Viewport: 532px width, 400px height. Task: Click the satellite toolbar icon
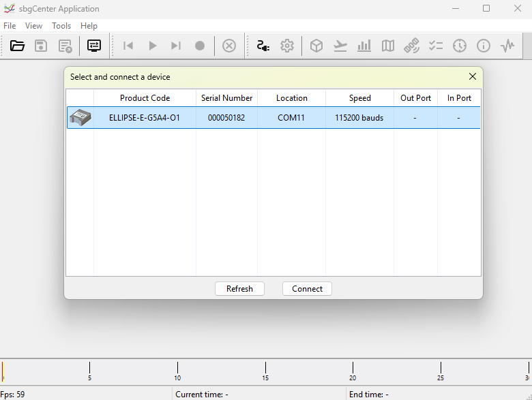pos(411,46)
